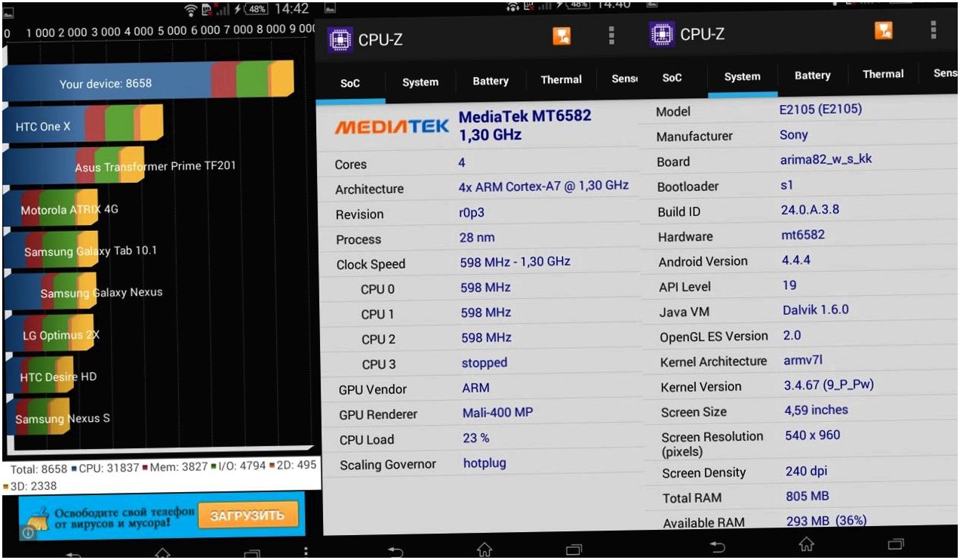The image size is (960, 560).
Task: Tap the Available RAM value 293 MB (36%)
Action: pos(826,520)
